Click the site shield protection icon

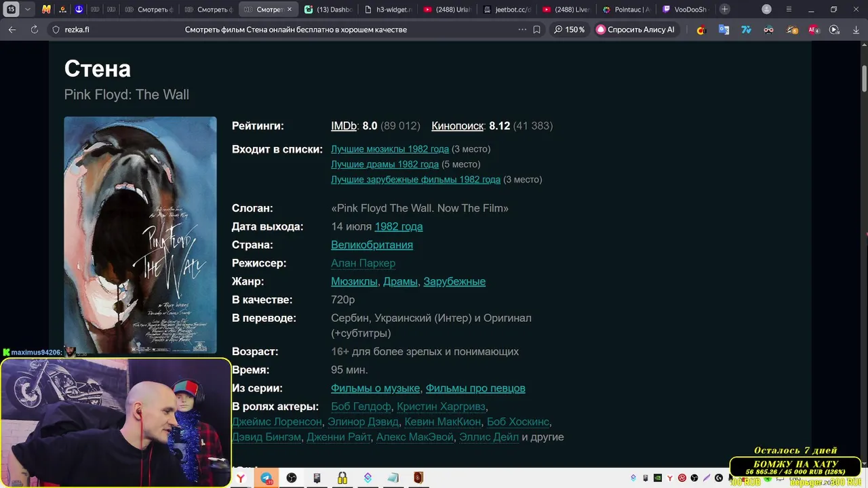56,30
